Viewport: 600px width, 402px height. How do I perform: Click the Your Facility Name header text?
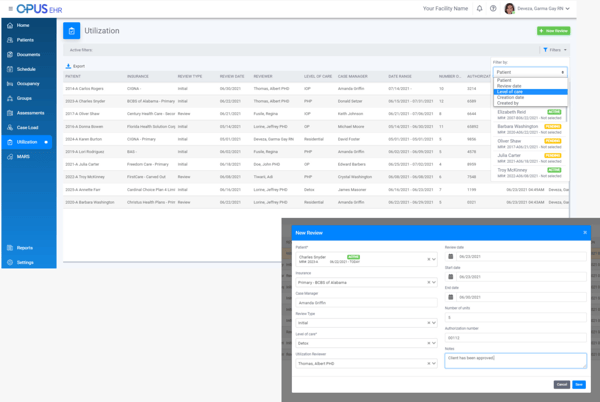[445, 8]
